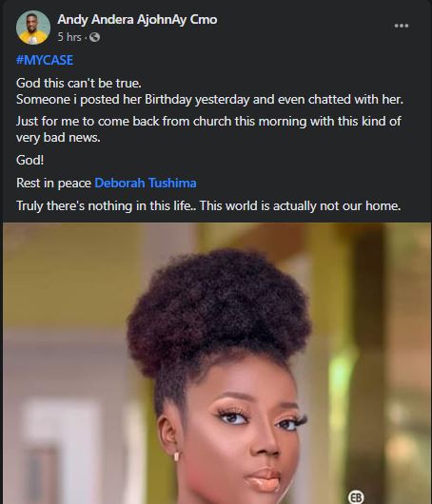Click the line God this can't be true
This screenshot has height=504, width=432.
(79, 84)
